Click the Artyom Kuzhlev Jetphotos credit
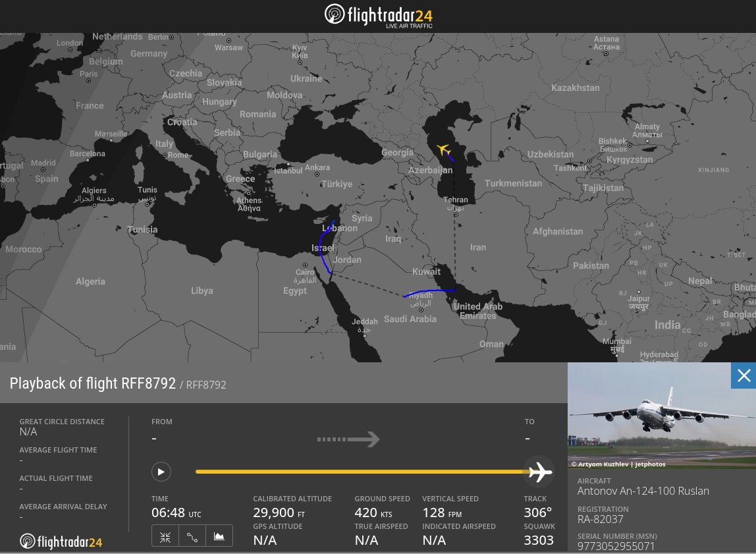This screenshot has height=554, width=756. click(618, 464)
